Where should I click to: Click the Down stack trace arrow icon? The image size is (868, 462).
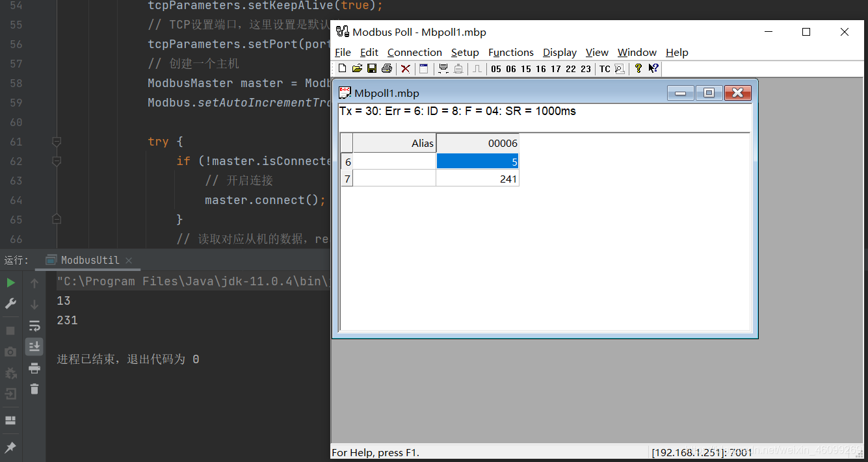[x=34, y=304]
